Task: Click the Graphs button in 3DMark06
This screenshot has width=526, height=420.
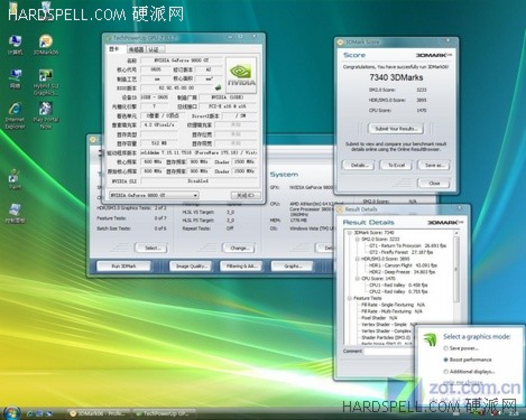Action: pyautogui.click(x=292, y=266)
